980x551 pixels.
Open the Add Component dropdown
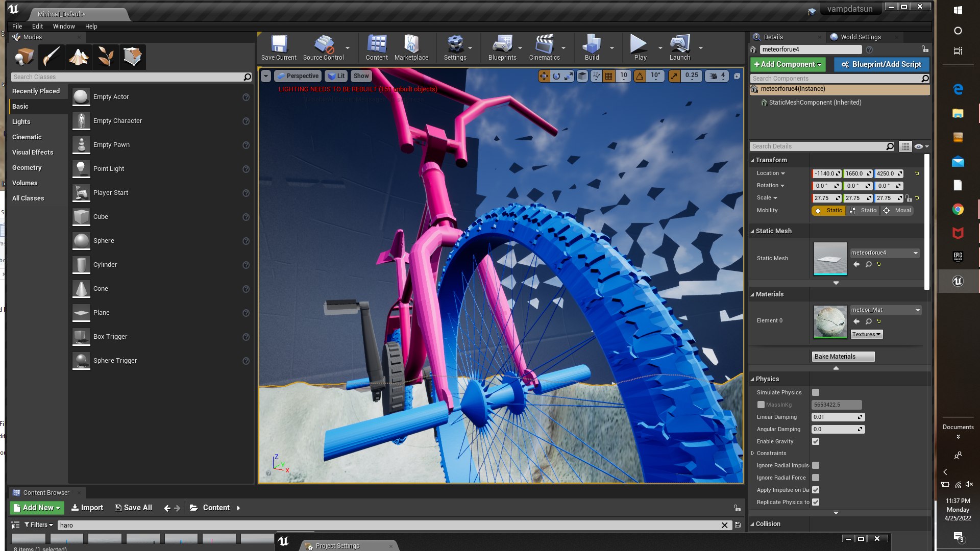[x=788, y=64]
